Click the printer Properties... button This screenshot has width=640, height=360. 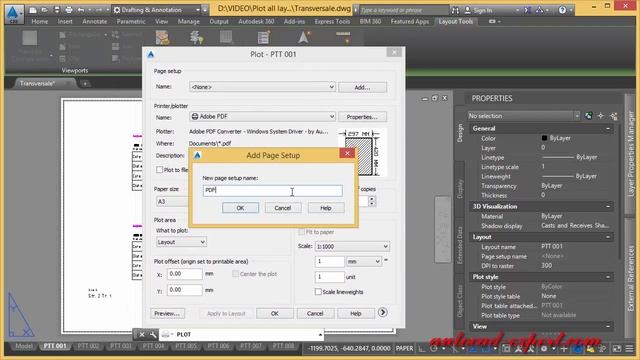362,117
